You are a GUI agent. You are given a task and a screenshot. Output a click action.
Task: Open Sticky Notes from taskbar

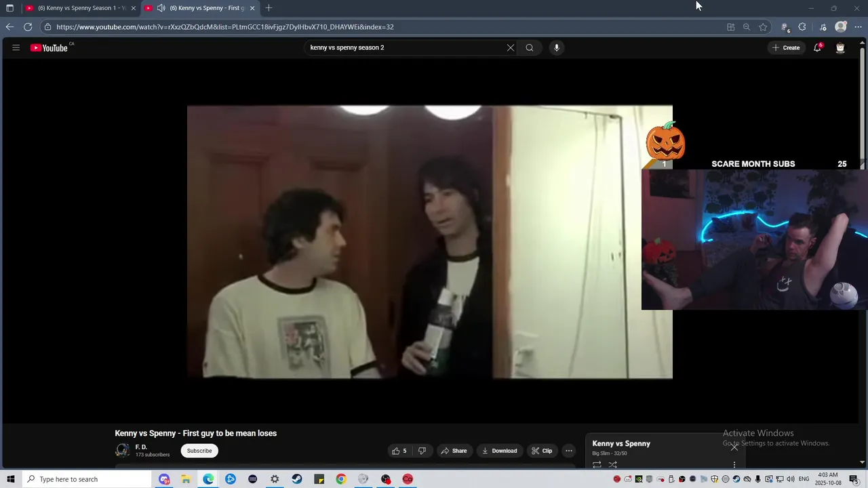[319, 479]
